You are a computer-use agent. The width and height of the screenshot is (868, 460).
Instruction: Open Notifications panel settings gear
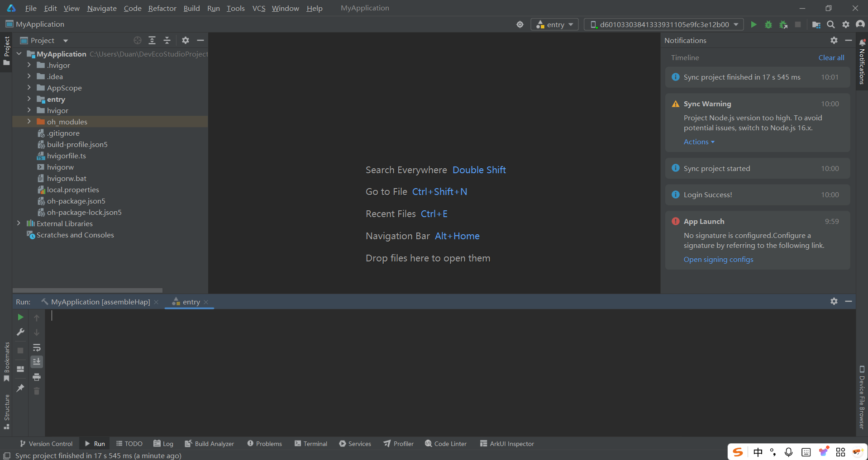pyautogui.click(x=834, y=40)
